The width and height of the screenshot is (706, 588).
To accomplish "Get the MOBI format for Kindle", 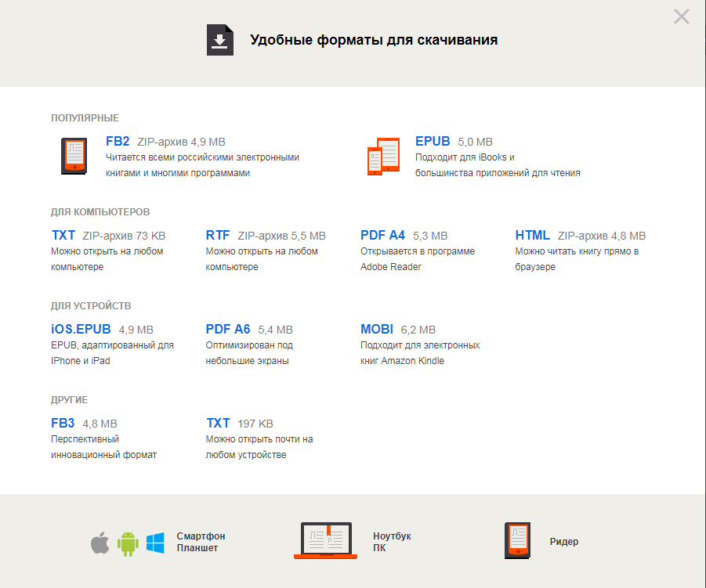I will [376, 330].
